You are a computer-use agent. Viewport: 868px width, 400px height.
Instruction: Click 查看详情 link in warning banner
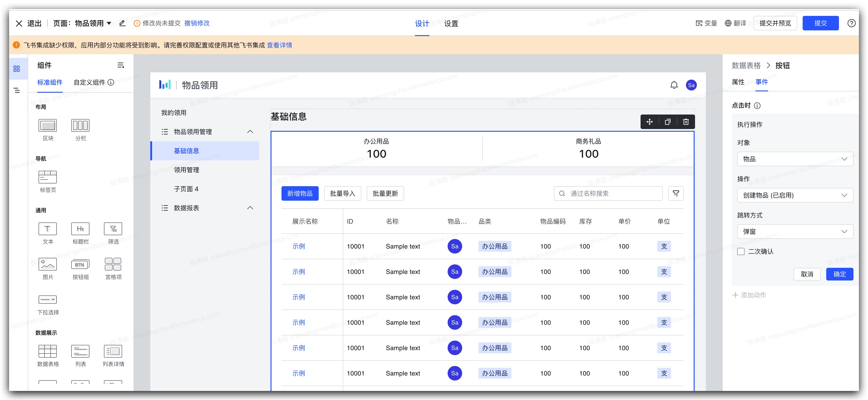279,45
